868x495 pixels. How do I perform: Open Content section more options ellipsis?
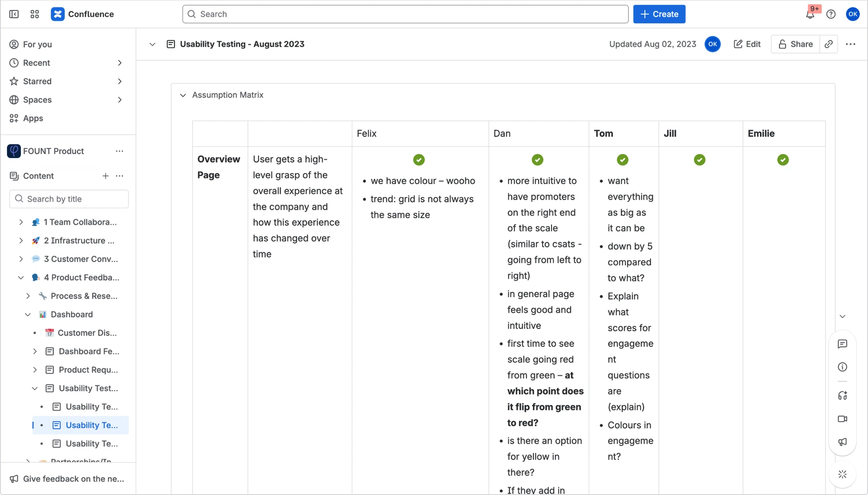120,176
